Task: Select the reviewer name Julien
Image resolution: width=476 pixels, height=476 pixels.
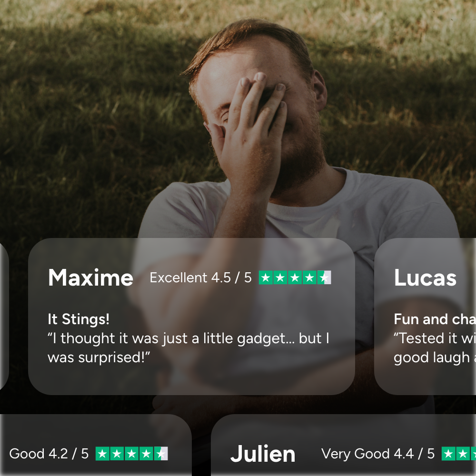Action: click(263, 454)
